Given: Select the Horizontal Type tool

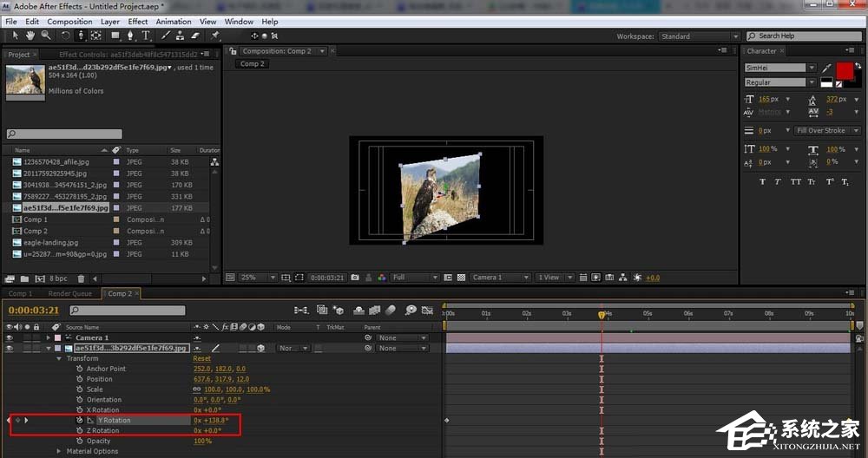Looking at the screenshot, I should [x=146, y=36].
